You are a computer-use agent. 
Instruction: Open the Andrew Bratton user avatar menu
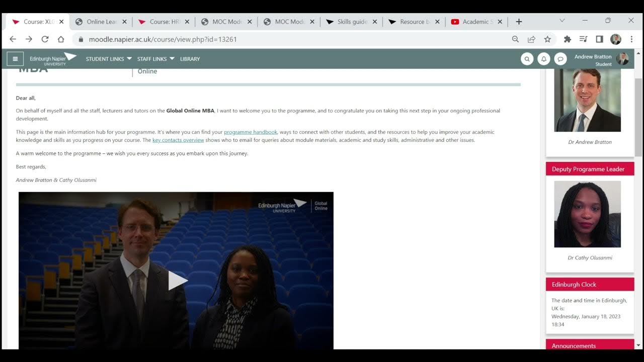tap(623, 59)
